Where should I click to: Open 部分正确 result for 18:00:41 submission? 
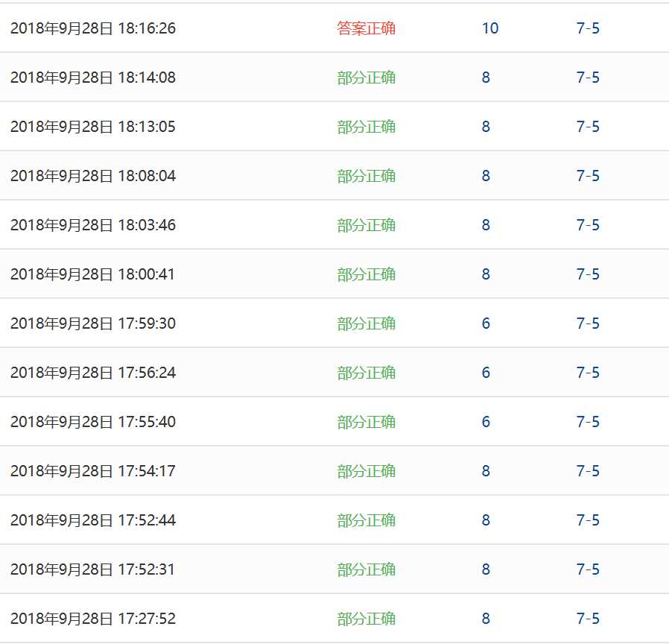pos(366,274)
